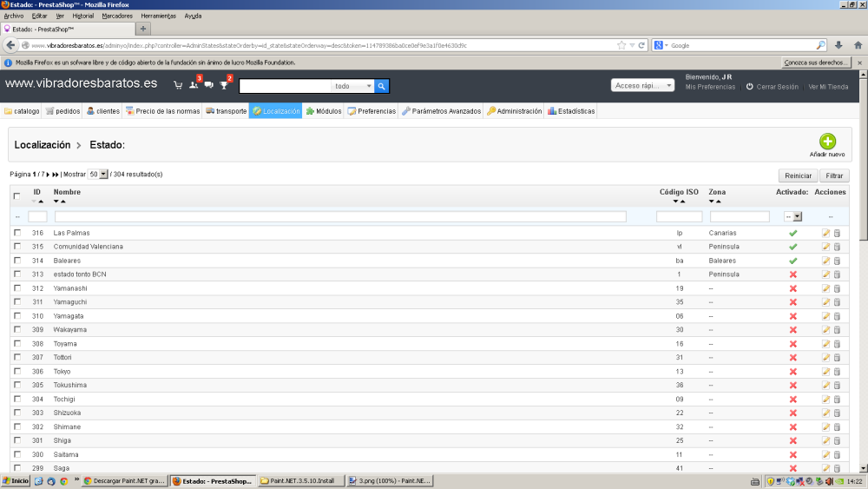The width and height of the screenshot is (868, 489).
Task: Open Ver Mi Tienda link
Action: [x=828, y=87]
